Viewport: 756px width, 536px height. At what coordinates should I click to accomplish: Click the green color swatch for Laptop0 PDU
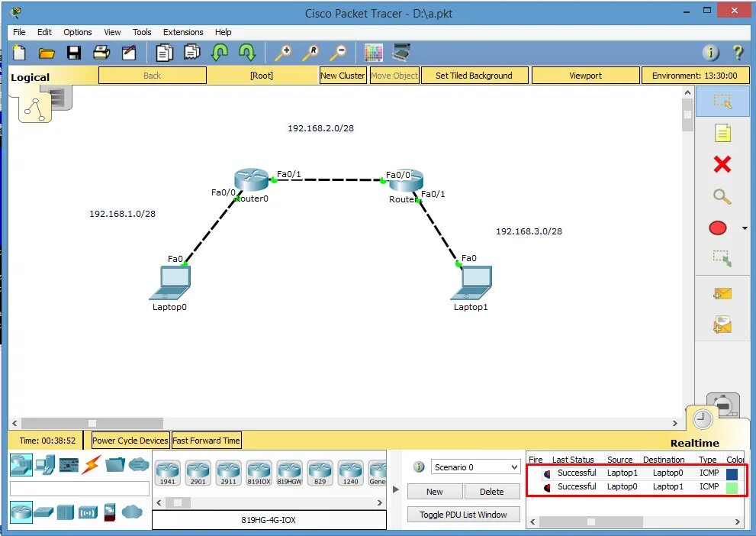click(732, 488)
